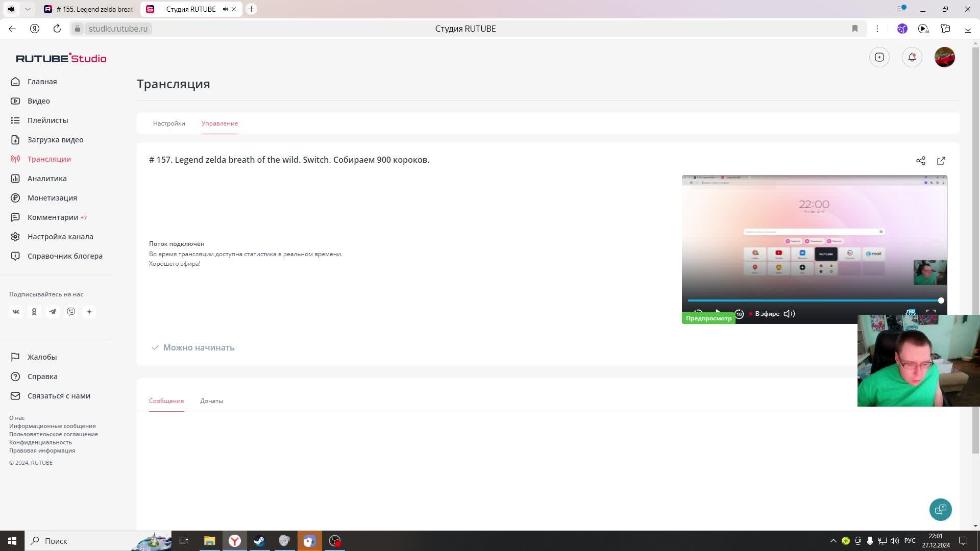Switch to the Донаты tab

(x=211, y=401)
